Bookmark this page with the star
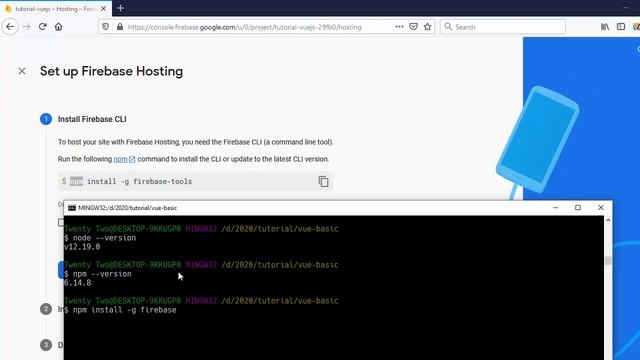Viewport: 640px width, 360px height. [427, 27]
